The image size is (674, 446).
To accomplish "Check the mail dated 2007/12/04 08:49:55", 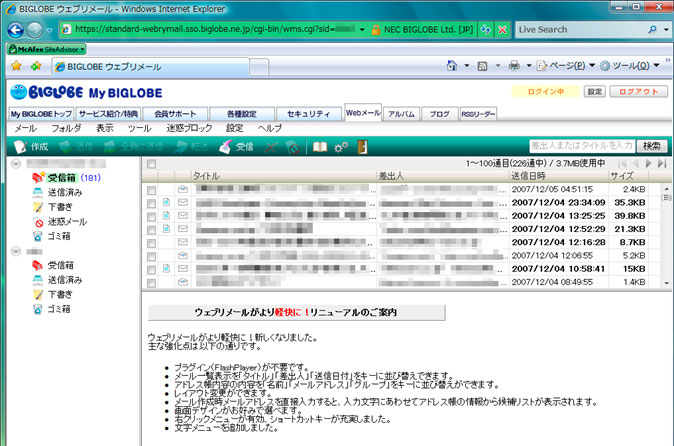I will click(151, 283).
